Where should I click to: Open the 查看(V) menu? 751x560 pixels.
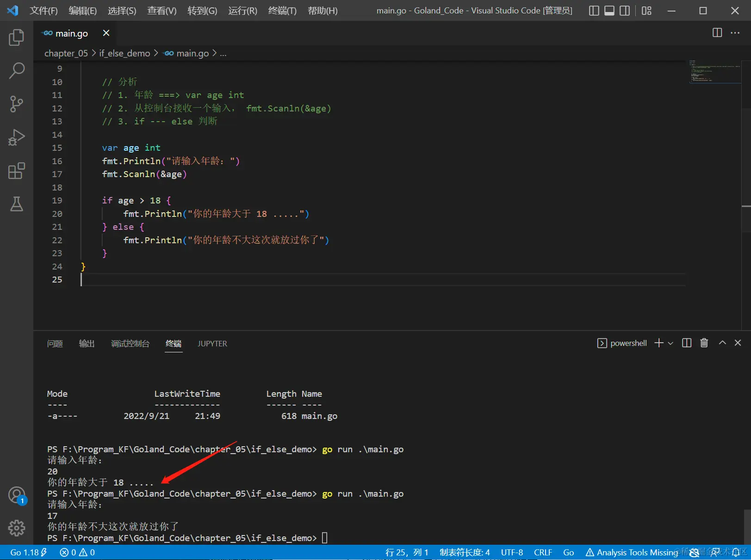point(161,11)
